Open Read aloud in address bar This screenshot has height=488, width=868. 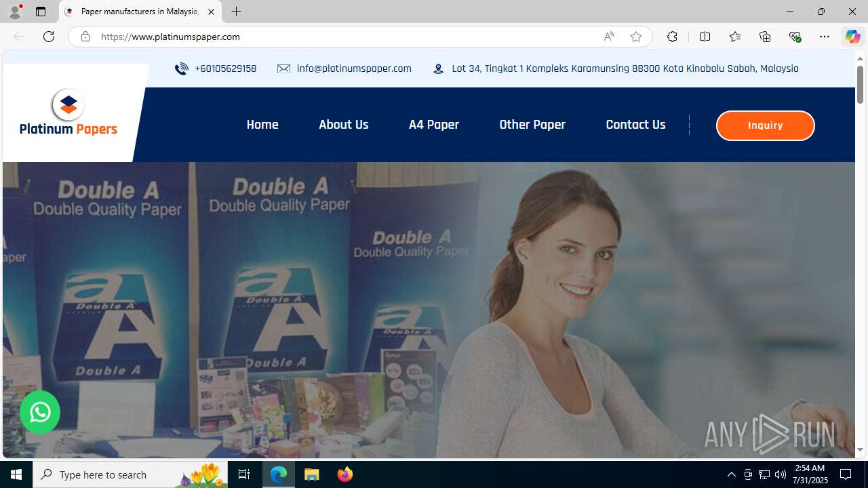point(609,37)
